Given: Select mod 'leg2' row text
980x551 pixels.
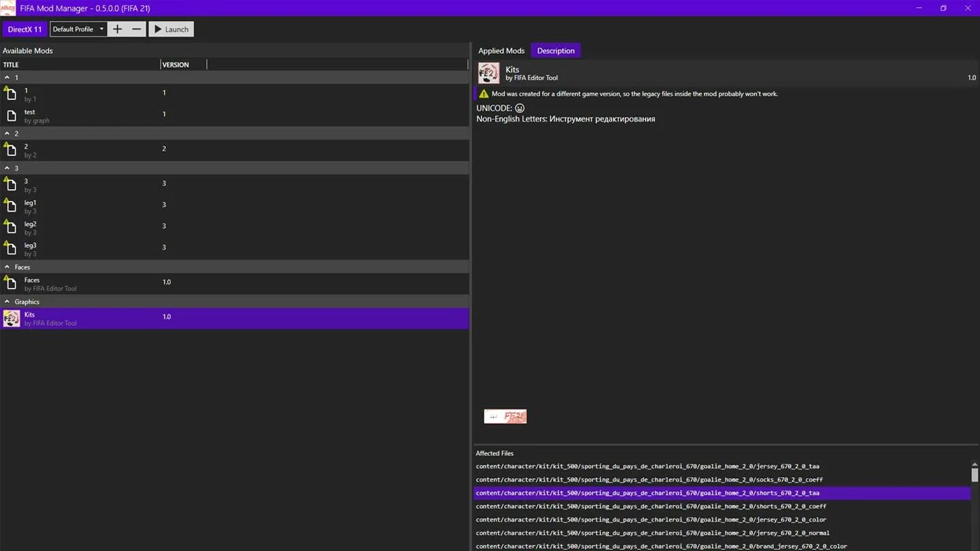Looking at the screenshot, I should click(31, 224).
